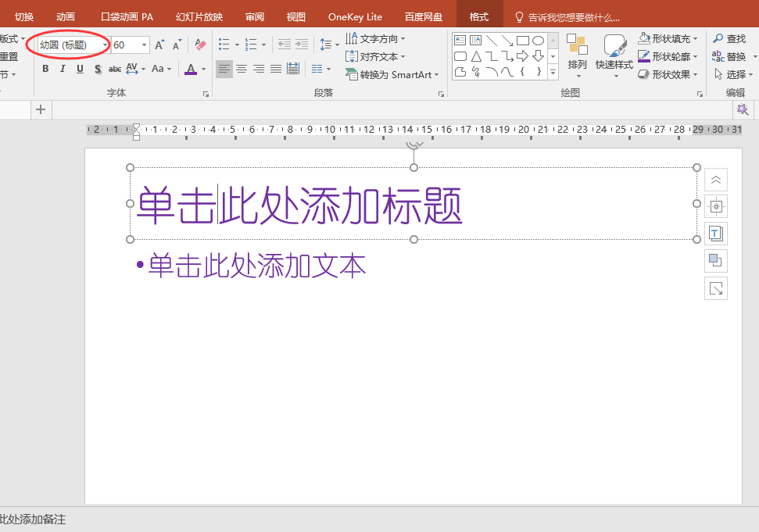Open paragraph dialog launcher in 段落 group
This screenshot has width=759, height=532.
click(x=441, y=94)
